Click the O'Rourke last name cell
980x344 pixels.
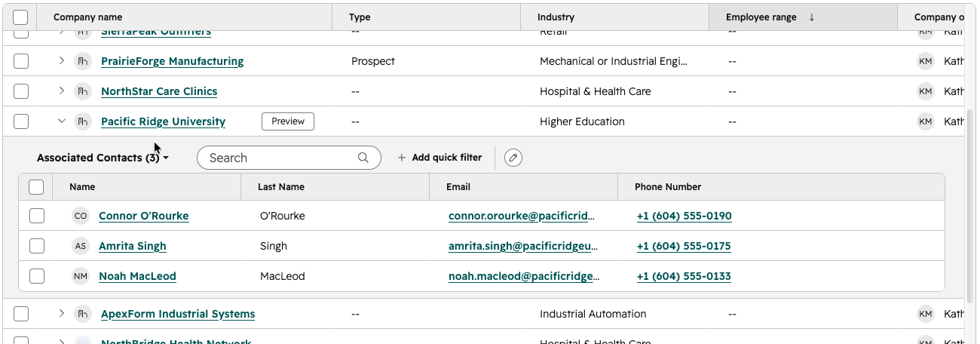pyautogui.click(x=283, y=216)
